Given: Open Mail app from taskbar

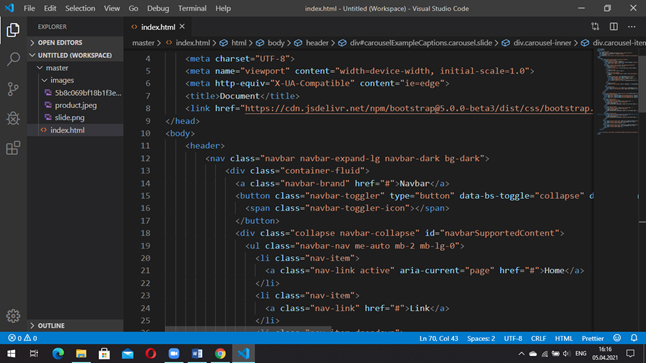Looking at the screenshot, I should click(127, 354).
